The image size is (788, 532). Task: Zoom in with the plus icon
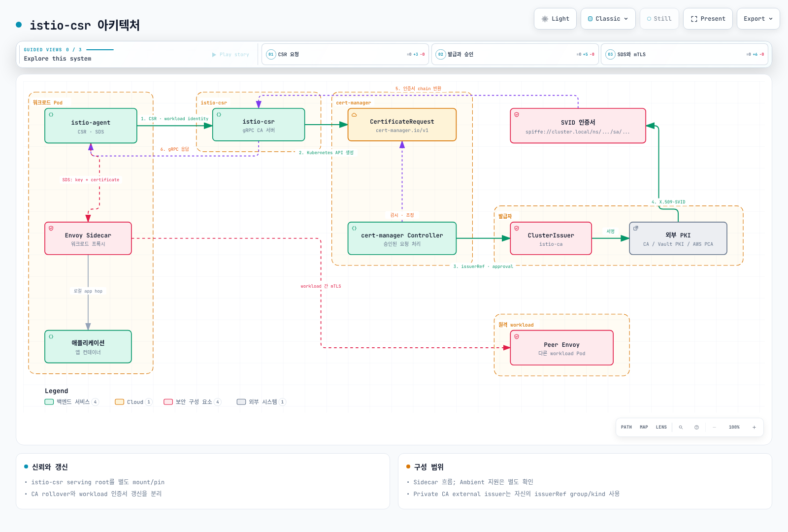(x=754, y=427)
